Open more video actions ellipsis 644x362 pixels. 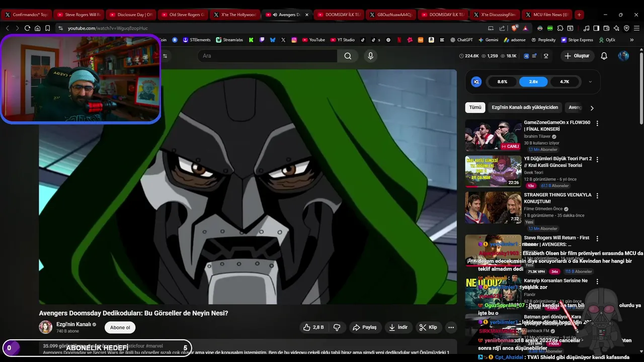pos(451,327)
